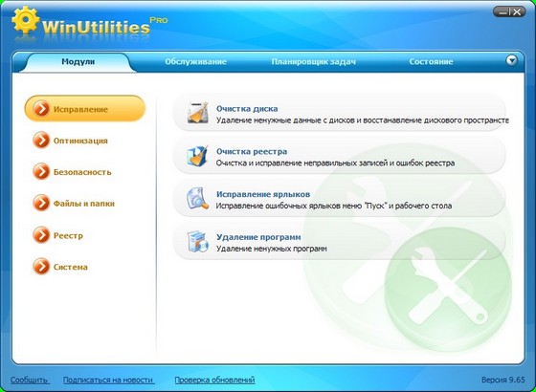
Task: Go to the Состояние tab
Action: pyautogui.click(x=431, y=62)
